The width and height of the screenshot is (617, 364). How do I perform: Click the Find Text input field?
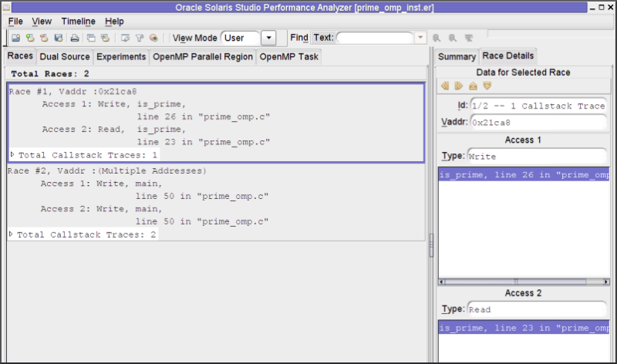(375, 38)
